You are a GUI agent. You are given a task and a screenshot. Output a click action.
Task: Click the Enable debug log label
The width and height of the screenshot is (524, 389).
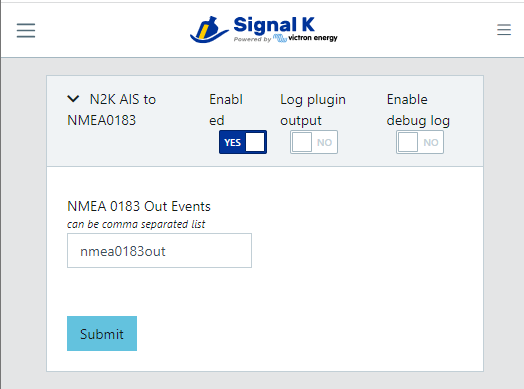point(418,110)
